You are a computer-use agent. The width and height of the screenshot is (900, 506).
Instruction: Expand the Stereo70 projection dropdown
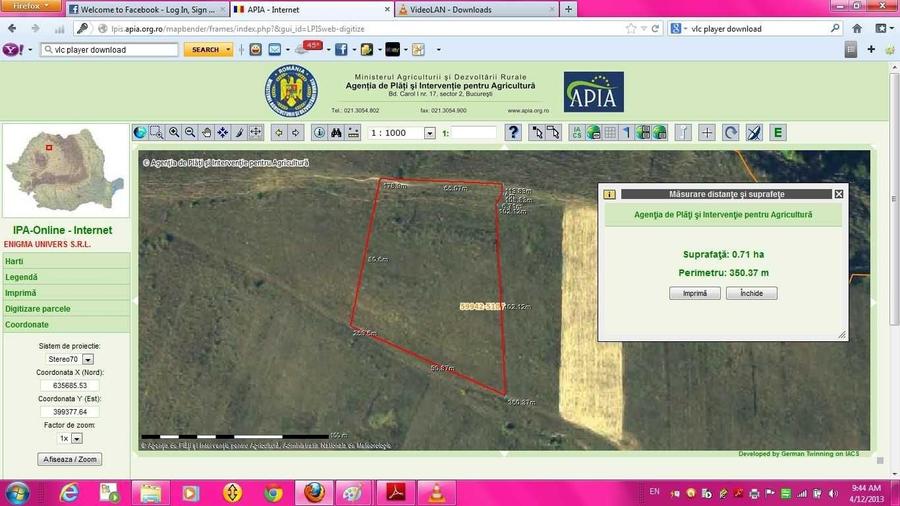point(88,359)
